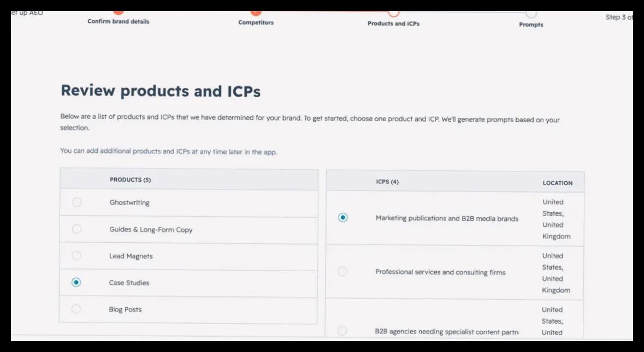Select B2B agencies needing specialist content radio
This screenshot has width=644, height=352.
342,331
